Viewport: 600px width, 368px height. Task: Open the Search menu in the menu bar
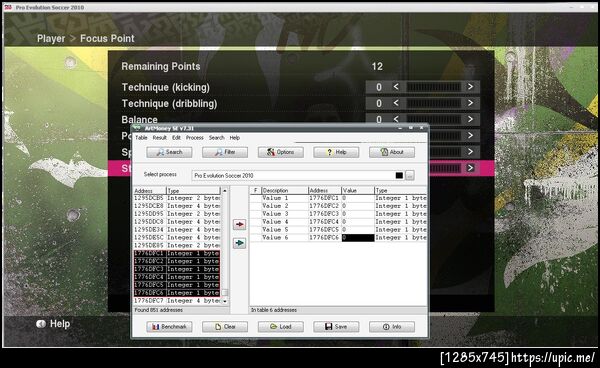tap(217, 138)
